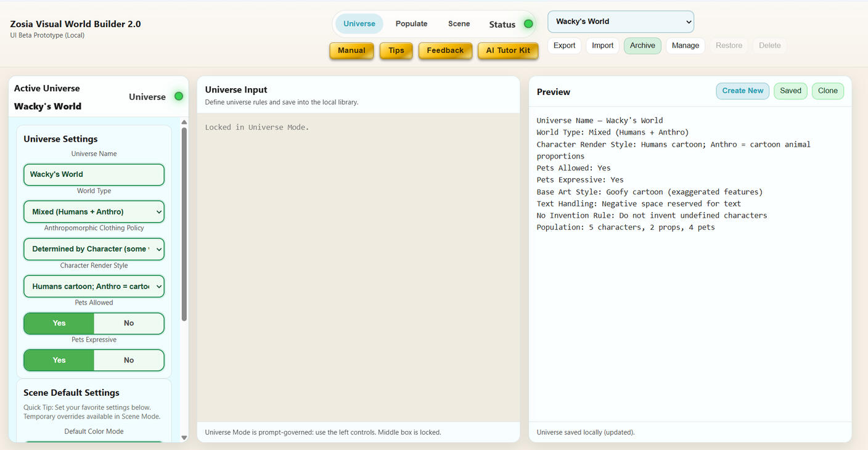Set Pets Allowed to No
The image size is (868, 450).
(129, 323)
